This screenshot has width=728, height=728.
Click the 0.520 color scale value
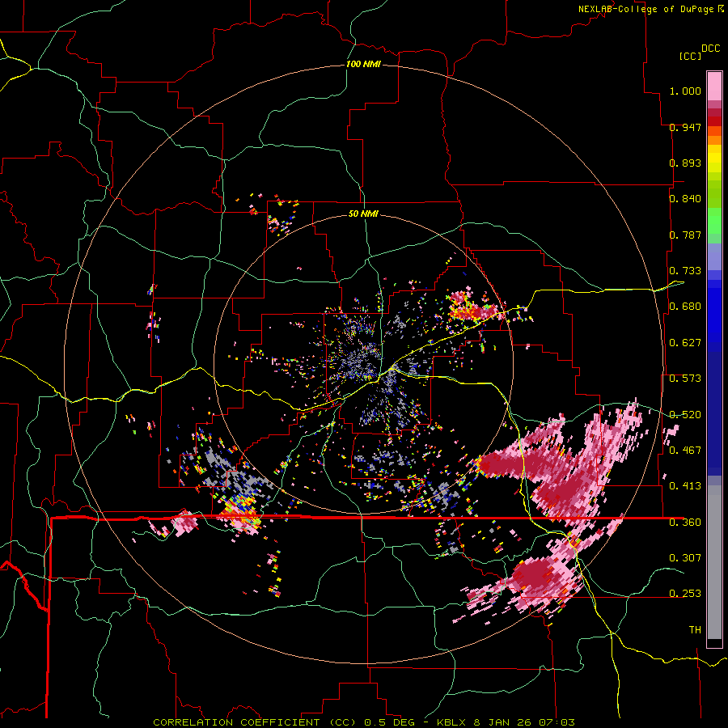click(x=685, y=415)
